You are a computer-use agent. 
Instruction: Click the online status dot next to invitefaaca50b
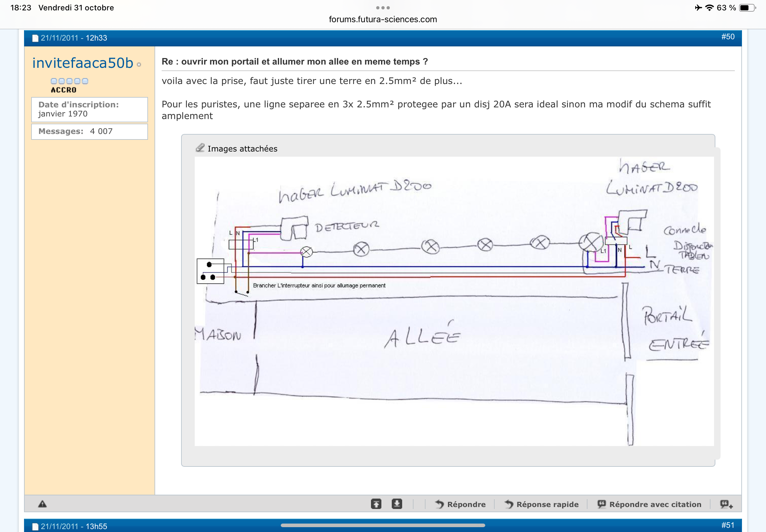(x=139, y=65)
